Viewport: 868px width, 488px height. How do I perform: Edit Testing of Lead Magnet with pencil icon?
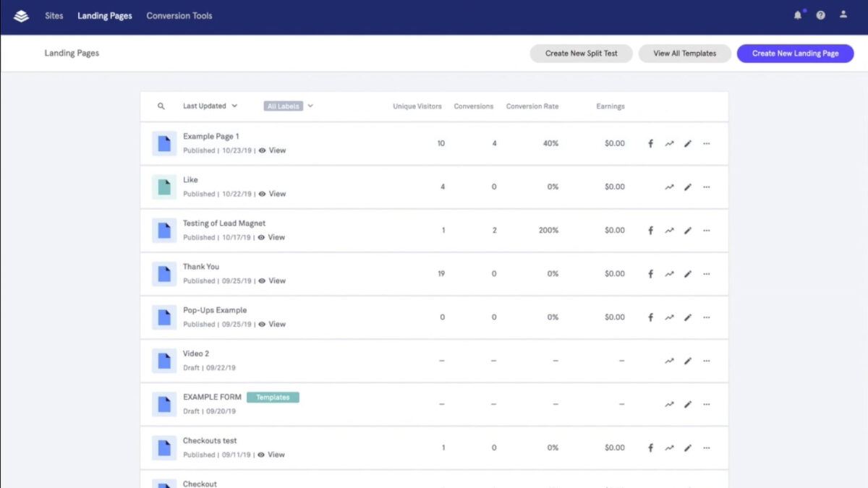[688, 231]
